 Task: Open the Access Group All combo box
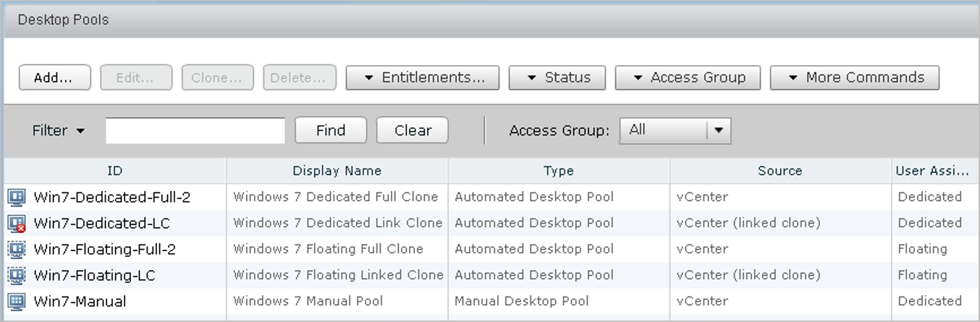tap(675, 130)
